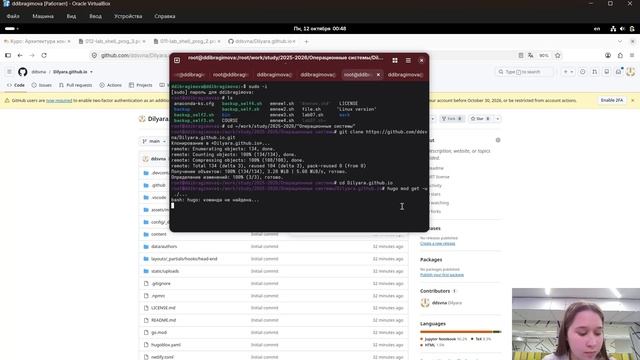Open the data/authors folder

click(x=164, y=247)
